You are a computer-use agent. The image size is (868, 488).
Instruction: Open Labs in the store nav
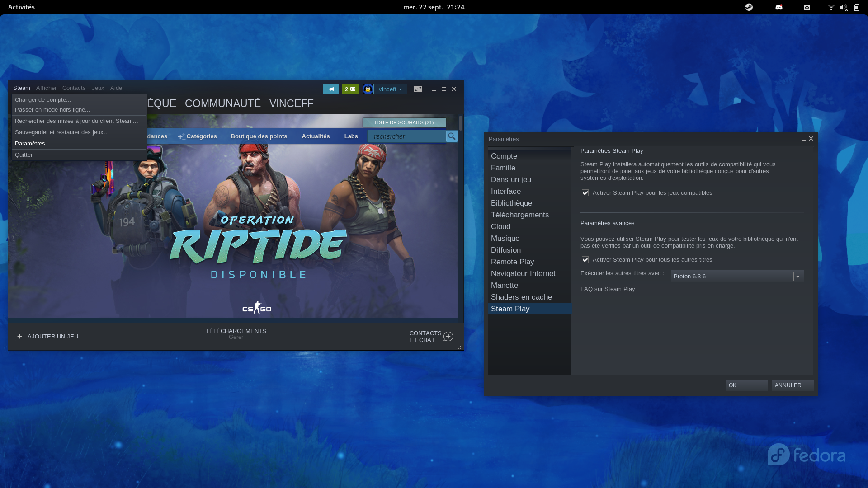(x=351, y=136)
